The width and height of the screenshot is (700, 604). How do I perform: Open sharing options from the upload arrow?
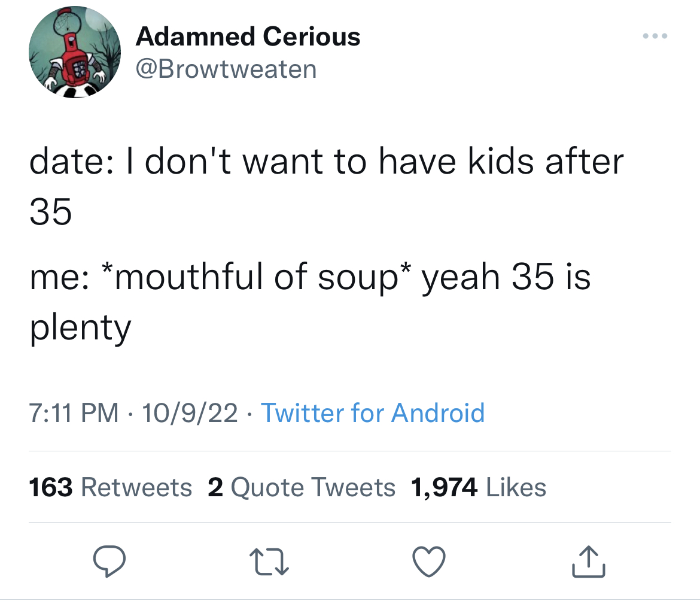point(588,560)
